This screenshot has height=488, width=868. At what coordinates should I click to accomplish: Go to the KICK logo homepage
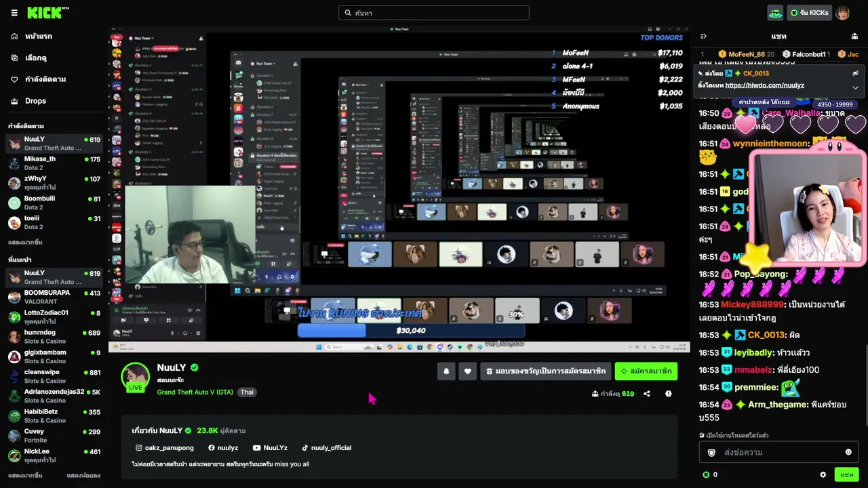coord(47,13)
